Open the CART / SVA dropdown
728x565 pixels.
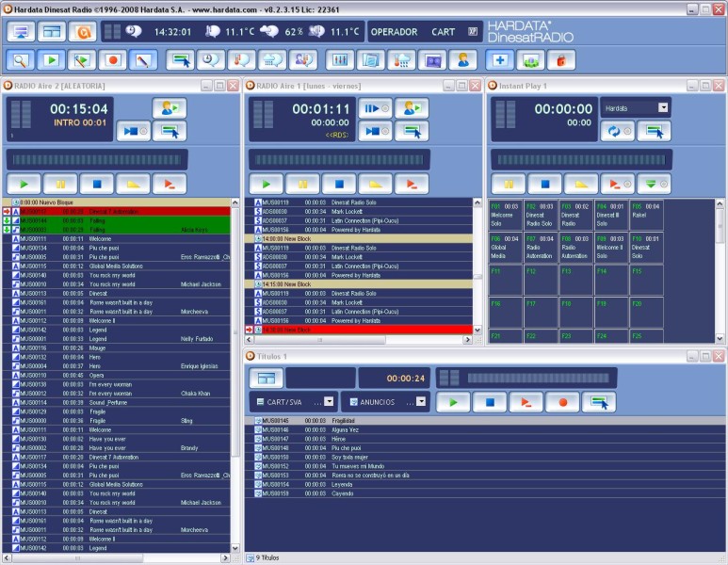[x=329, y=401]
